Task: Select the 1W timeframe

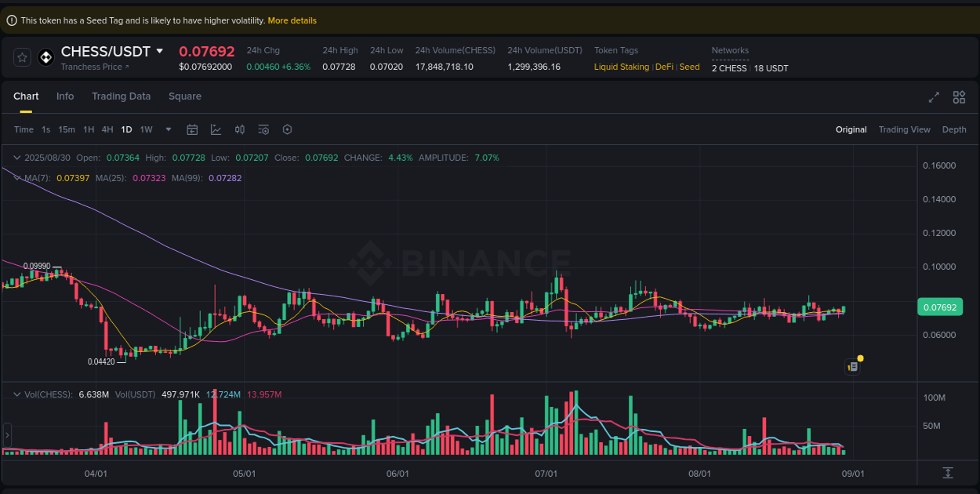Action: 146,129
